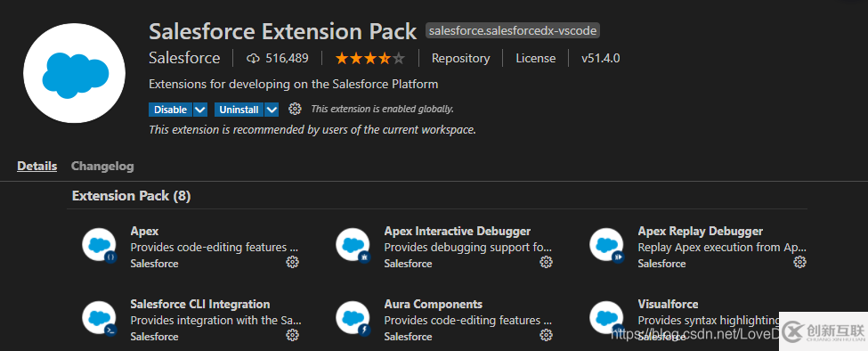Open the Apex Interactive Debugger title
868x351 pixels.
458,231
